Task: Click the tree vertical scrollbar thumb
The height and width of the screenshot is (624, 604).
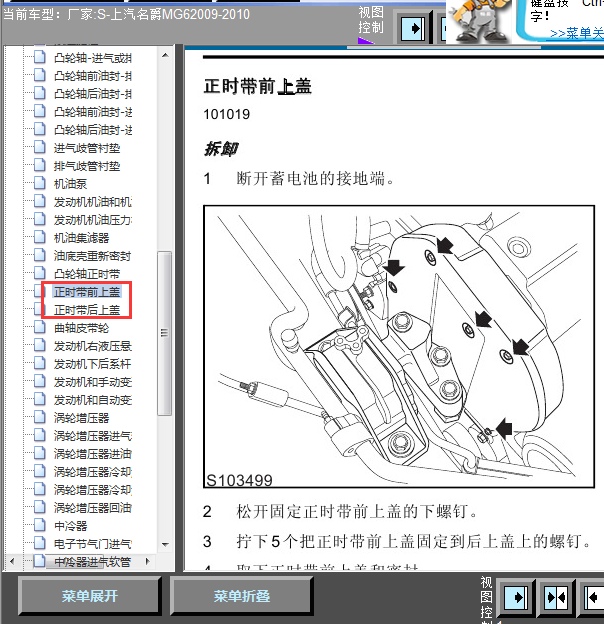Action: coord(164,333)
